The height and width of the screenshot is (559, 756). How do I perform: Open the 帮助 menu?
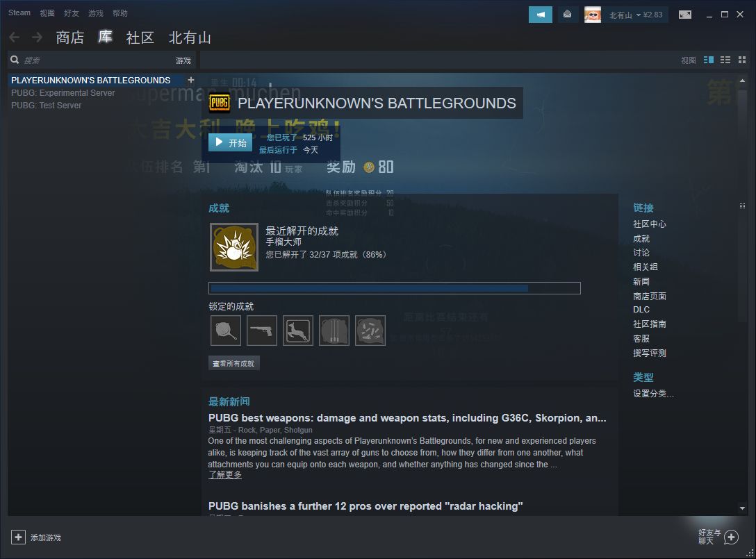tap(120, 13)
